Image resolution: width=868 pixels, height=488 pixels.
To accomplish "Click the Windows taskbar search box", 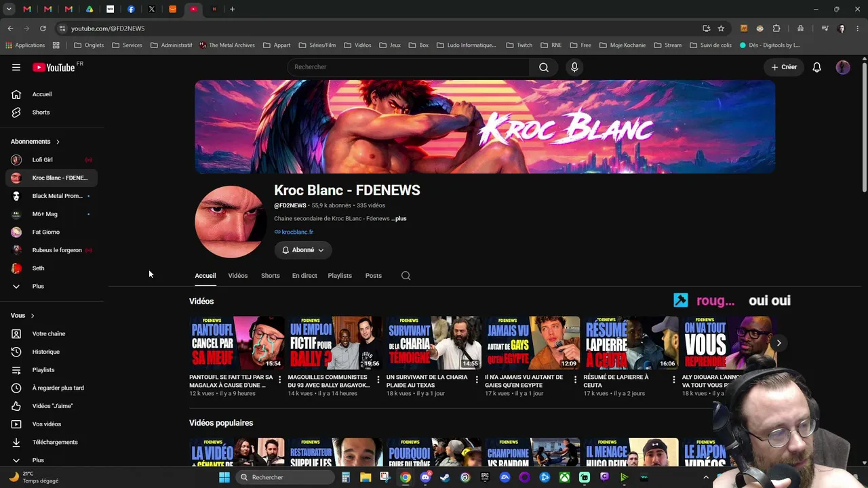I will (x=286, y=477).
